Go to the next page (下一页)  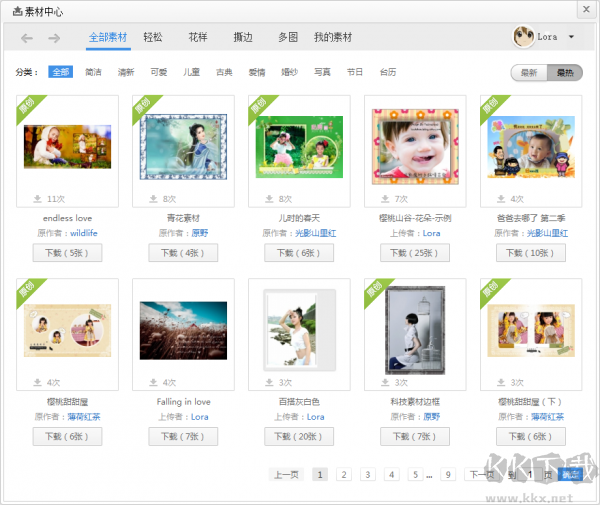pos(481,475)
